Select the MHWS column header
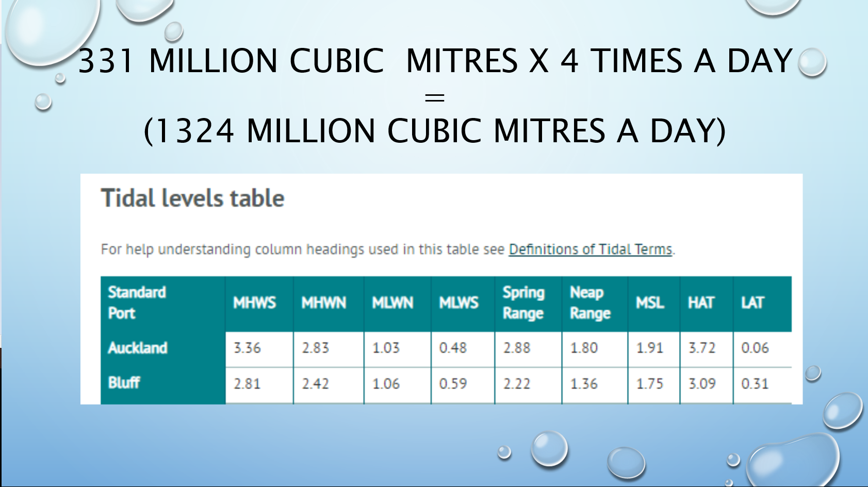The width and height of the screenshot is (868, 487). pyautogui.click(x=254, y=303)
